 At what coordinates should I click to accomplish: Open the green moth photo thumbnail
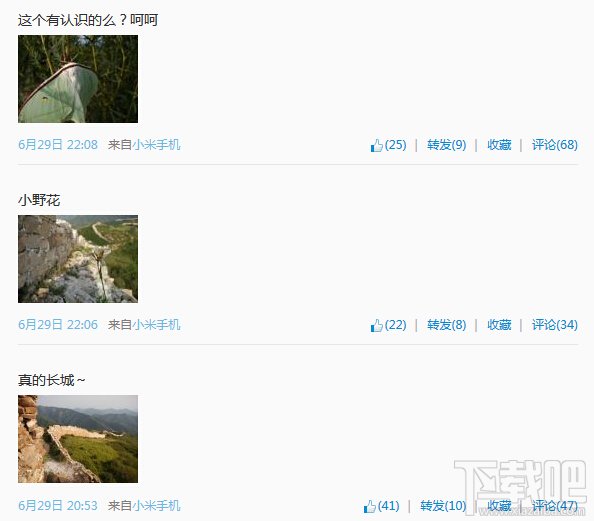78,79
